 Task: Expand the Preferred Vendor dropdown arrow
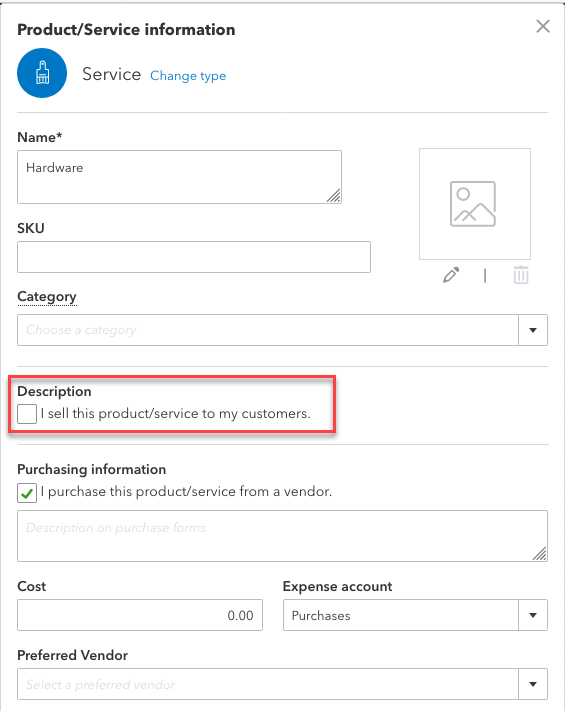coord(533,684)
